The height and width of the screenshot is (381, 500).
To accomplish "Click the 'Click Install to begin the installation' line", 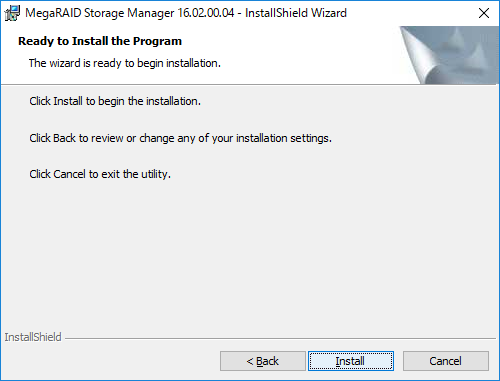I will (115, 101).
